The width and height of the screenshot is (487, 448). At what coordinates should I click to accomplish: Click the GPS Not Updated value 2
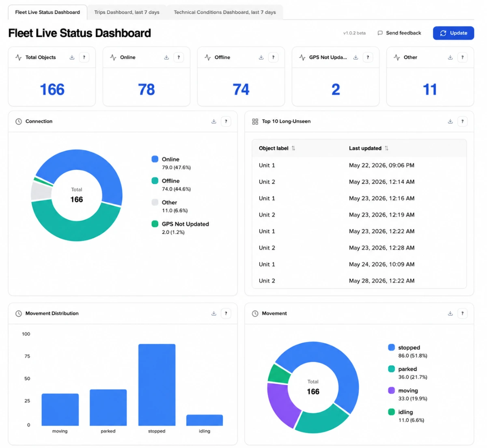tap(336, 89)
